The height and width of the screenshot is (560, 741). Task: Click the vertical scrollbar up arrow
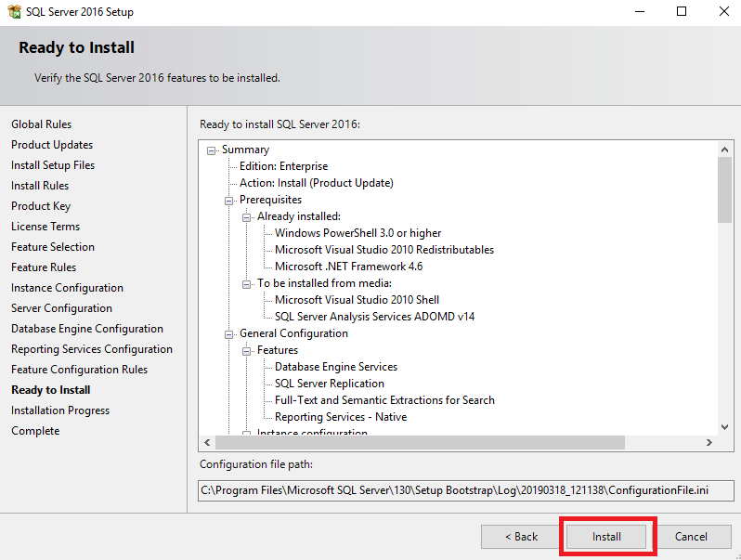(x=724, y=150)
